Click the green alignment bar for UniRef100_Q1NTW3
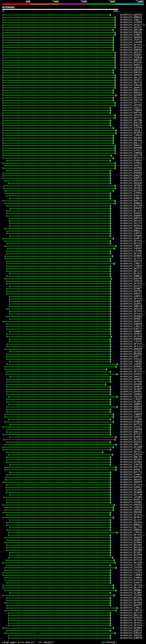This screenshot has width=146, height=644. [x=57, y=15]
